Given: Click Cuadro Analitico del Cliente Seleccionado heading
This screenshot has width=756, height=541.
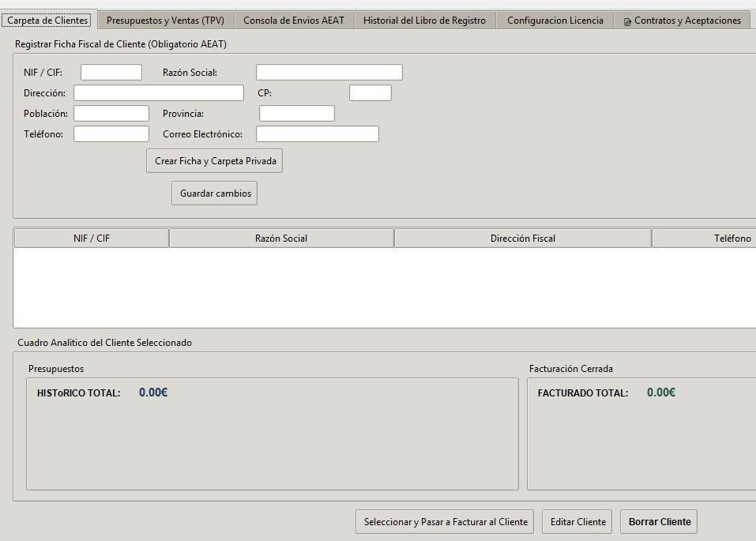Looking at the screenshot, I should click(x=104, y=343).
